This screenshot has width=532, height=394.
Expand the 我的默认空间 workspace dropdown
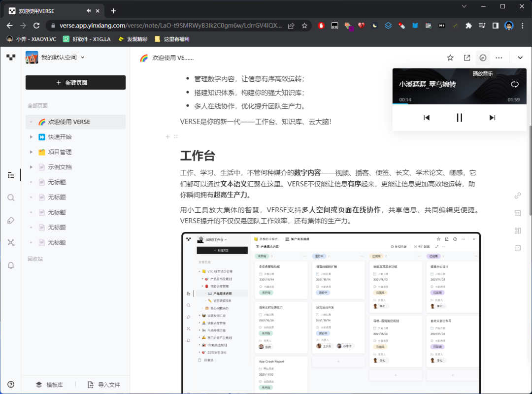(x=82, y=57)
